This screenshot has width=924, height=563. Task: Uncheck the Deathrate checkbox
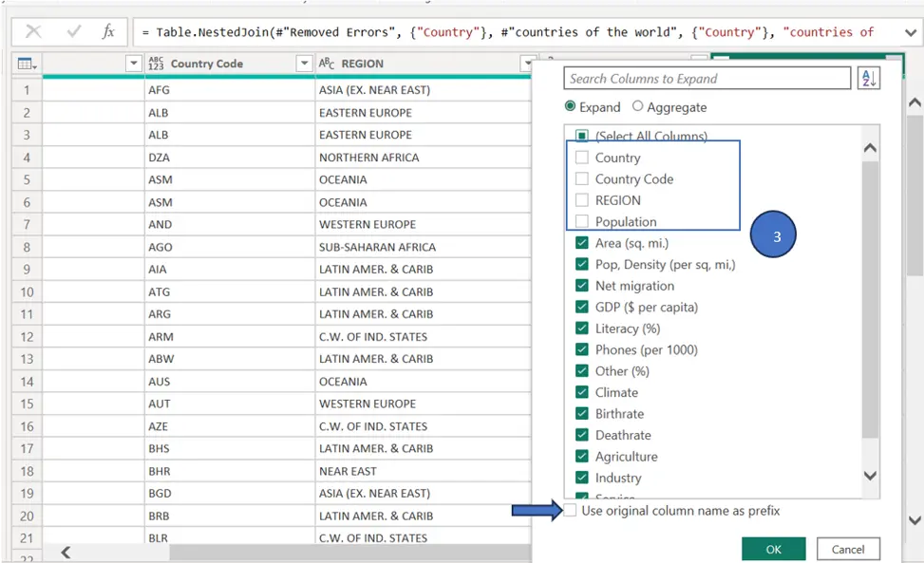coord(581,435)
